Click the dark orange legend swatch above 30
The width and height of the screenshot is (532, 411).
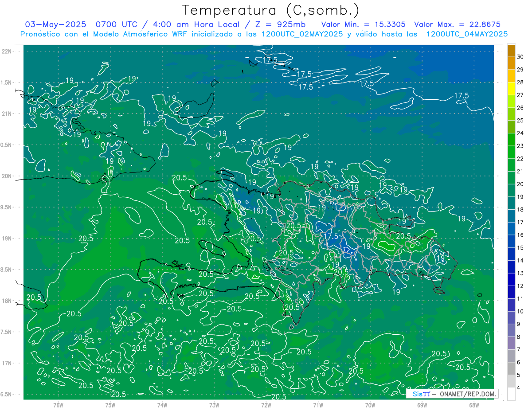(511, 51)
